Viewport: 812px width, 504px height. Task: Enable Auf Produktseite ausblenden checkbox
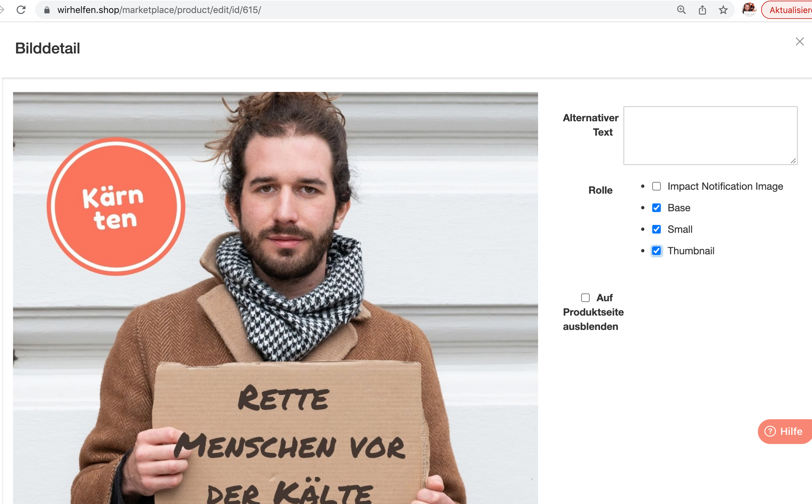click(585, 298)
